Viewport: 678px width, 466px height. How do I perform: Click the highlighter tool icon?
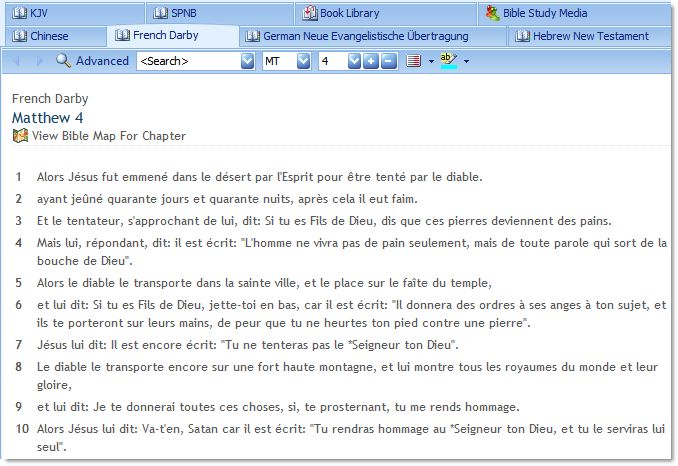[448, 61]
